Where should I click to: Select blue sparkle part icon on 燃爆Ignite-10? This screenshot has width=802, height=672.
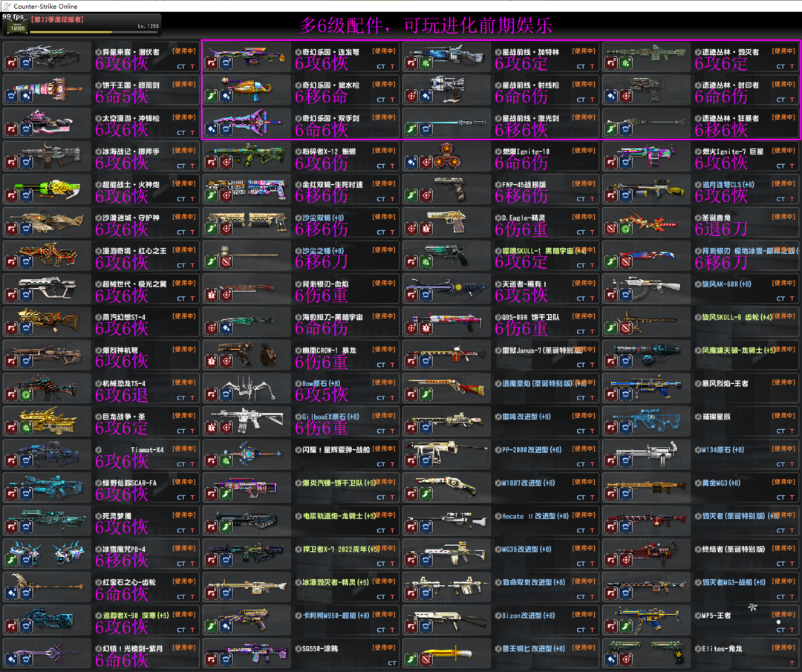click(411, 163)
